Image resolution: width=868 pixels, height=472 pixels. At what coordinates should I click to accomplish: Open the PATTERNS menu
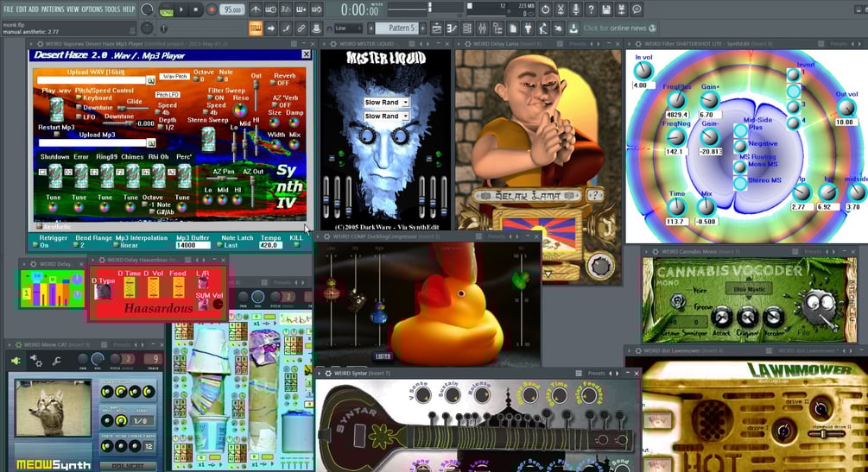tap(53, 9)
